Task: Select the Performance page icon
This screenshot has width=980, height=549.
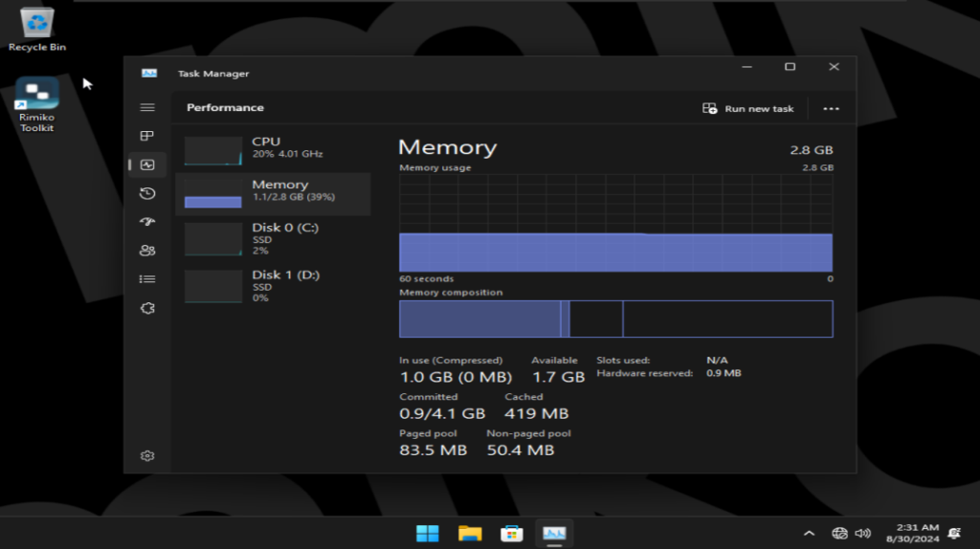Action: click(x=147, y=165)
